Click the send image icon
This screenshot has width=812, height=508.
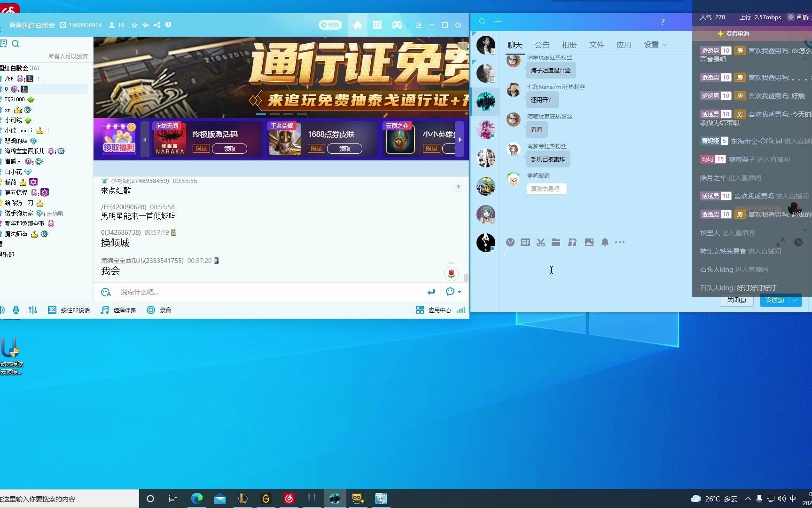pyautogui.click(x=589, y=242)
